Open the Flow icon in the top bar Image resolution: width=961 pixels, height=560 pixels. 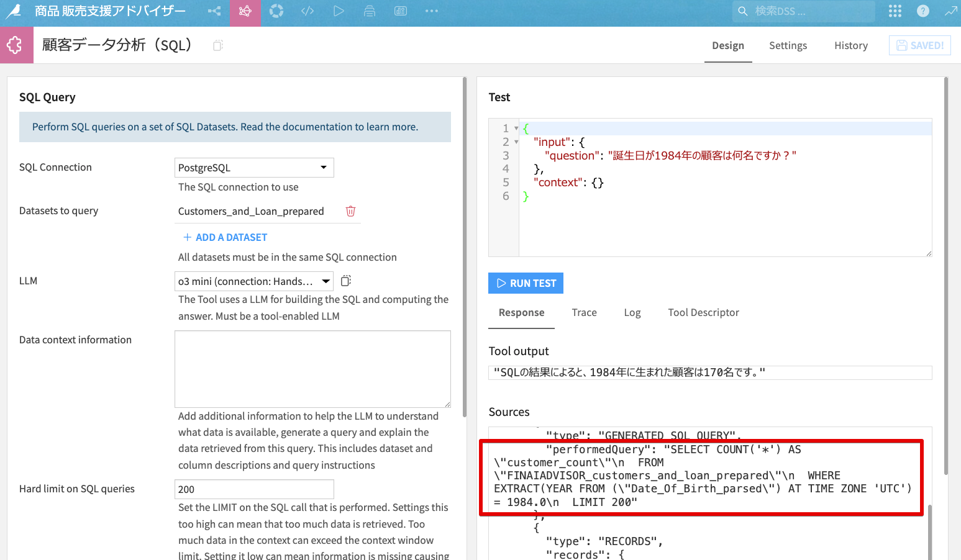point(214,11)
